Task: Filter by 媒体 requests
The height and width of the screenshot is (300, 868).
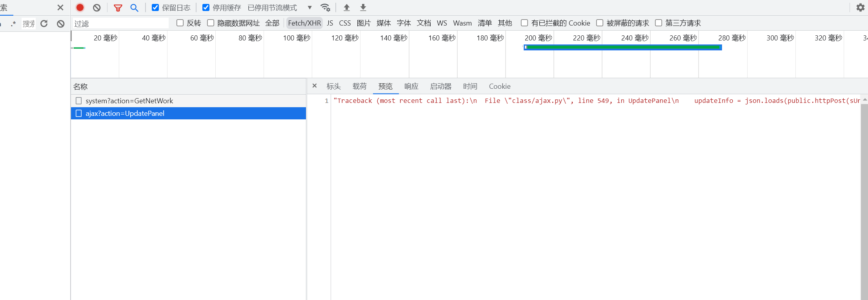Action: [384, 23]
